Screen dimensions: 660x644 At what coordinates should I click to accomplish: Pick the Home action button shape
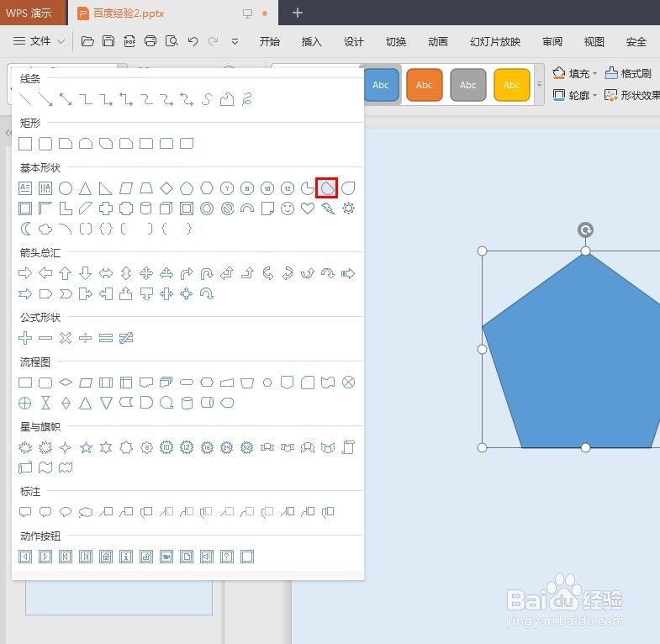point(106,557)
